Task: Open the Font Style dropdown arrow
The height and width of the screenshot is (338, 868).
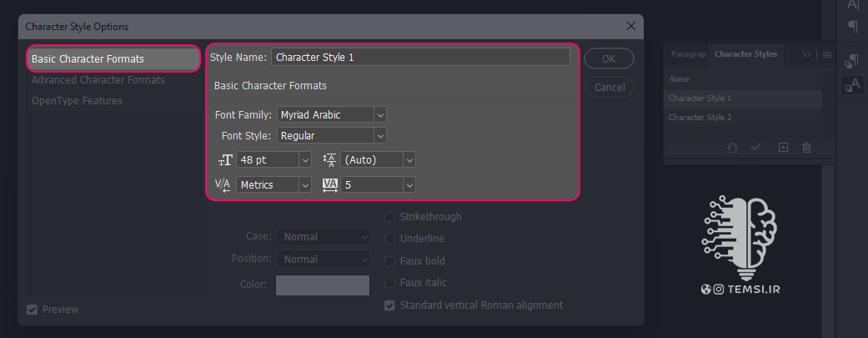Action: [379, 135]
